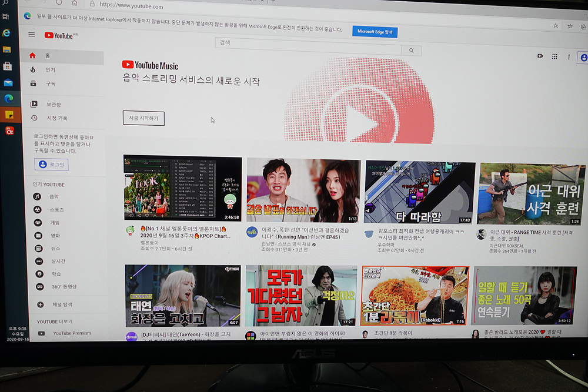The image size is (588, 392).
Task: Play the 이근 대위 사격 훈련 thumbnail
Action: (530, 195)
